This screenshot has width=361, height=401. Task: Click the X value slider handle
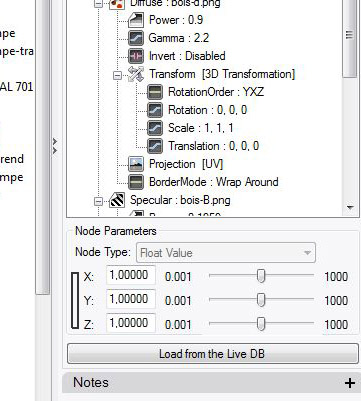(x=261, y=276)
